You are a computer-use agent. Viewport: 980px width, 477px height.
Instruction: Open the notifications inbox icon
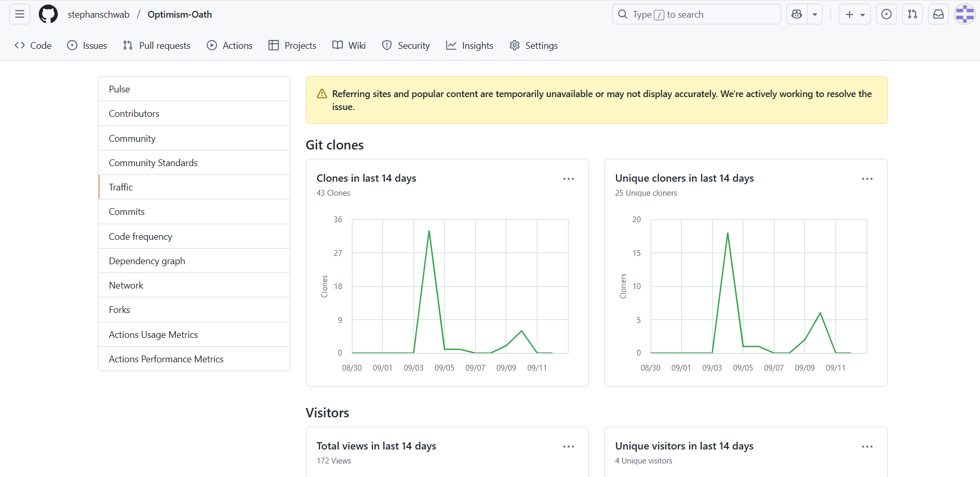(938, 15)
